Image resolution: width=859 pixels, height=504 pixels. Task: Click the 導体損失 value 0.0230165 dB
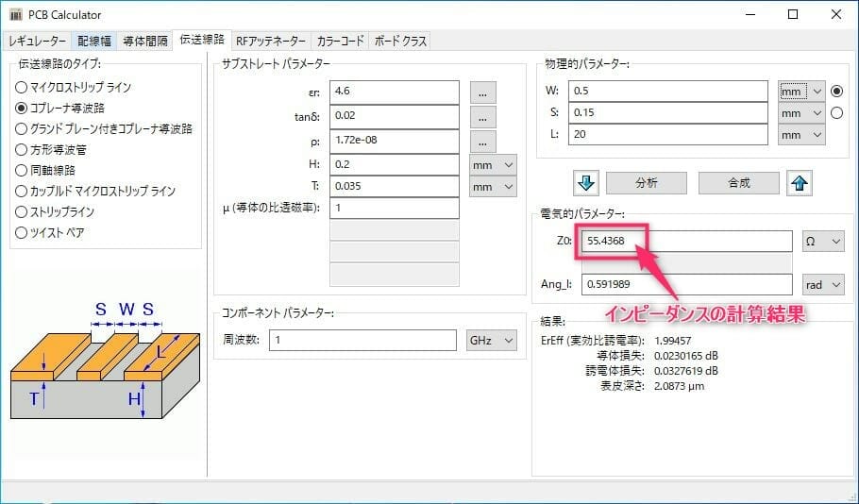[x=686, y=356]
